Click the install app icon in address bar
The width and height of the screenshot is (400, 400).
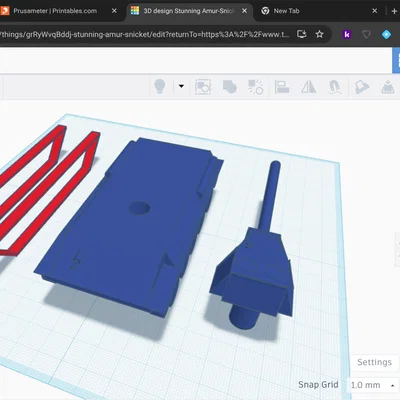(x=302, y=34)
